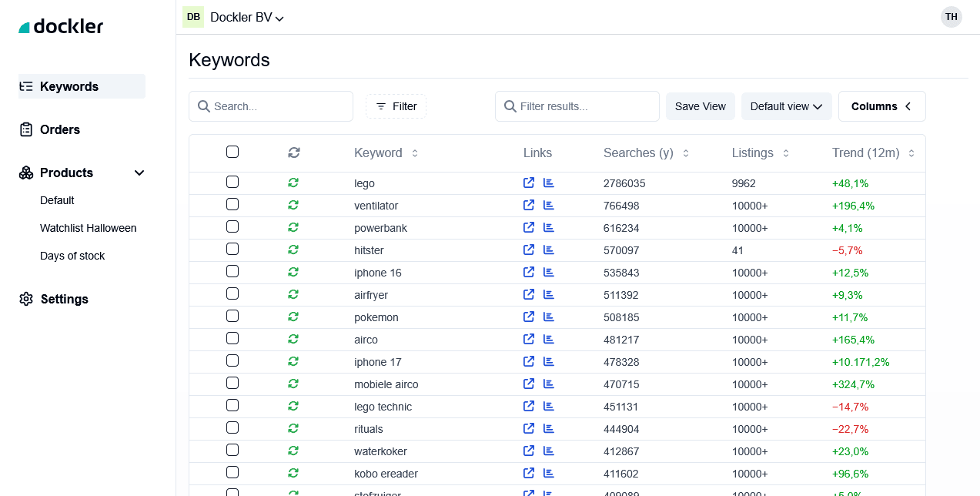Viewport: 980px width, 496px height.
Task: Select the iphone 16 row checkbox
Action: (x=232, y=271)
